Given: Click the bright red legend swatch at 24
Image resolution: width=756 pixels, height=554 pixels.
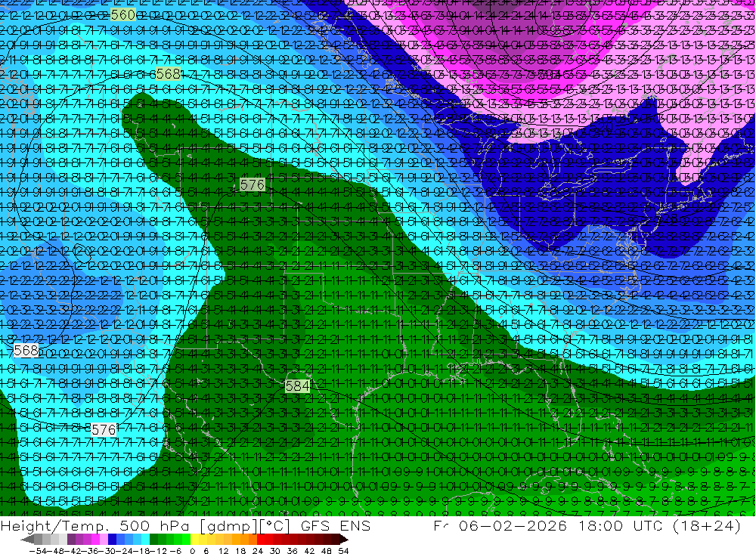Looking at the screenshot, I should [260, 540].
